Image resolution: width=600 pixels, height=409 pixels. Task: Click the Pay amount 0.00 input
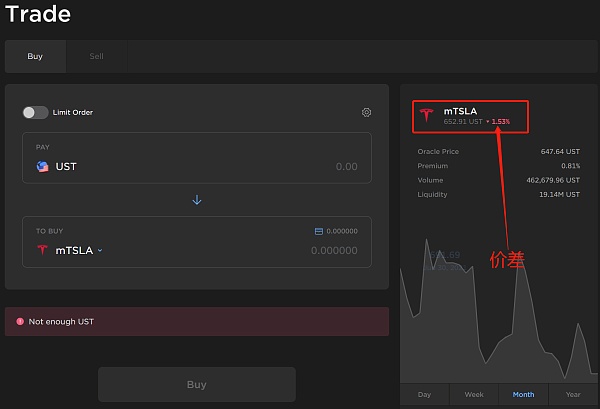click(346, 166)
